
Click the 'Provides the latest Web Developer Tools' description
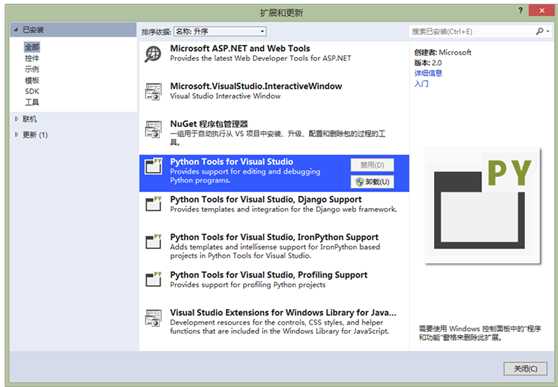(260, 58)
